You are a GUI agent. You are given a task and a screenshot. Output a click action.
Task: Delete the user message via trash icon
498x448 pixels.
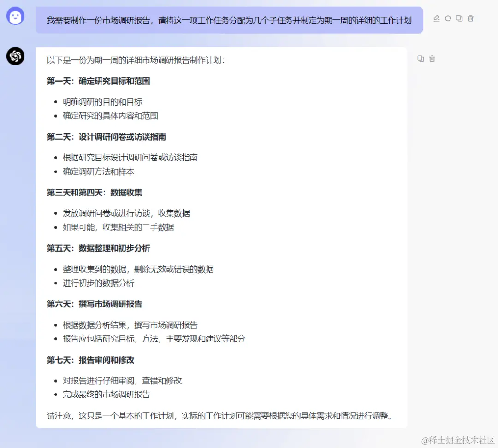(470, 18)
